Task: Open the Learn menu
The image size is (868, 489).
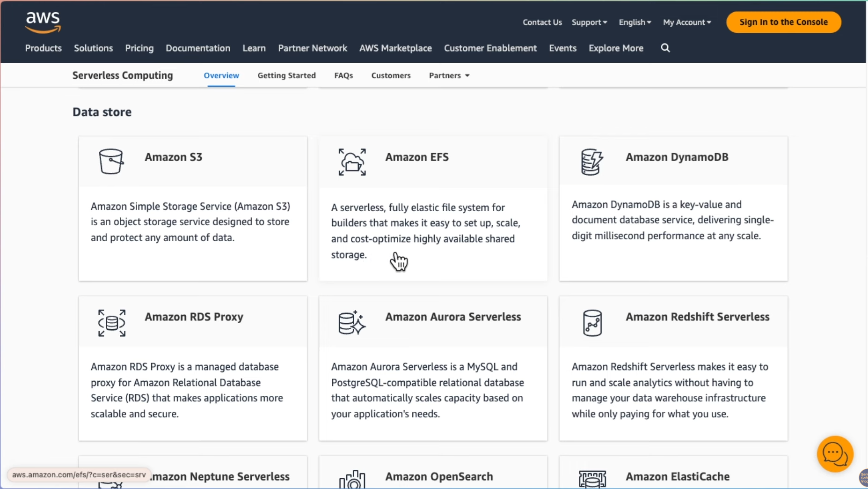Action: coord(254,48)
